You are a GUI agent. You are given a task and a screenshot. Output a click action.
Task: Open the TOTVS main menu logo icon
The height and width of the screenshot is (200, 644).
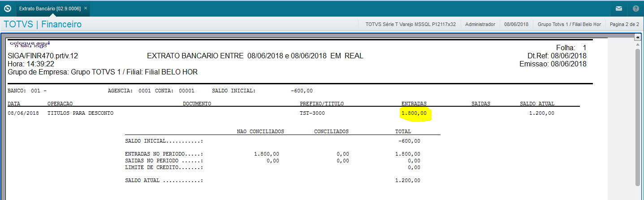(x=7, y=8)
